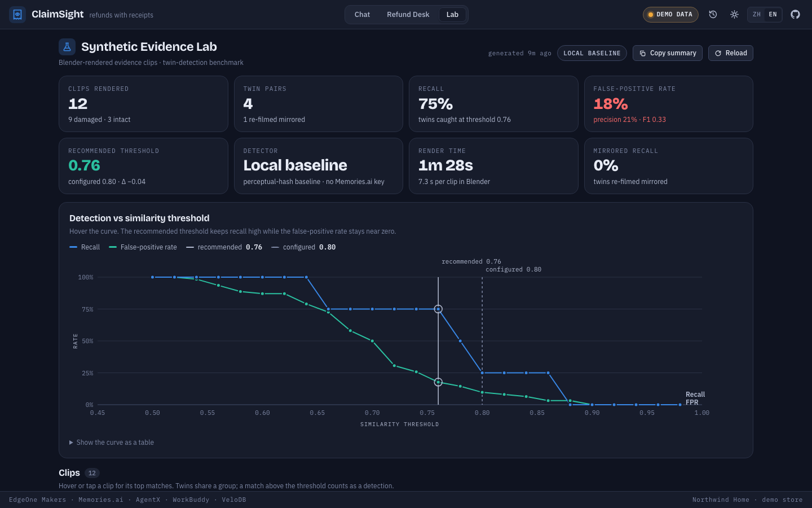Image resolution: width=812 pixels, height=508 pixels.
Task: Click the Reload button
Action: [x=731, y=53]
